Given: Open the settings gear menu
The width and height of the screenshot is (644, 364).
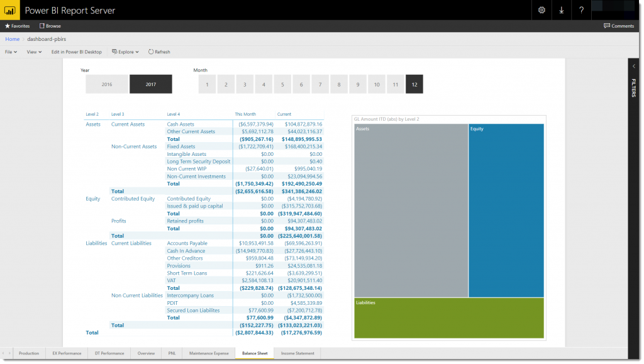Looking at the screenshot, I should (541, 11).
